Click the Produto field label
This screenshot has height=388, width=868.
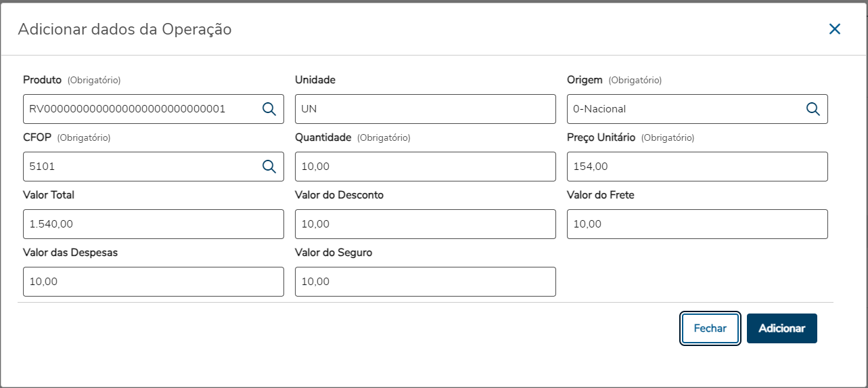click(42, 80)
